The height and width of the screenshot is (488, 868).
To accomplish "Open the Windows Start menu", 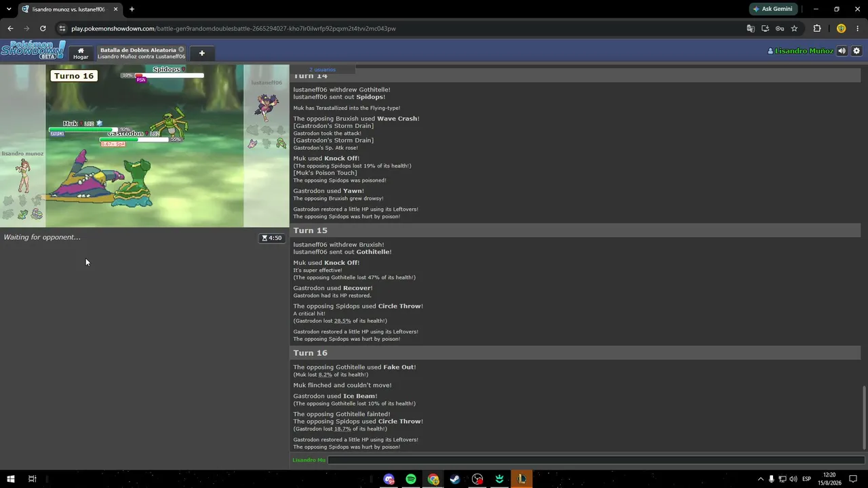I will [x=11, y=479].
